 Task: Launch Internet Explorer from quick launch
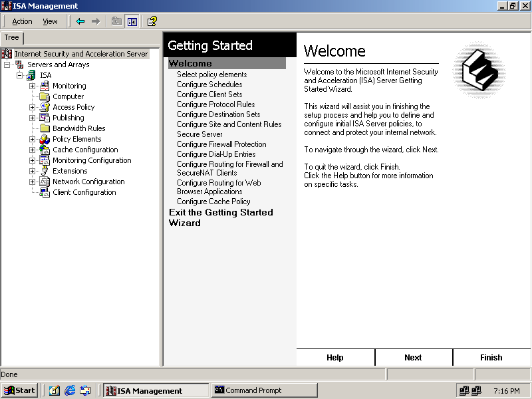[70, 390]
